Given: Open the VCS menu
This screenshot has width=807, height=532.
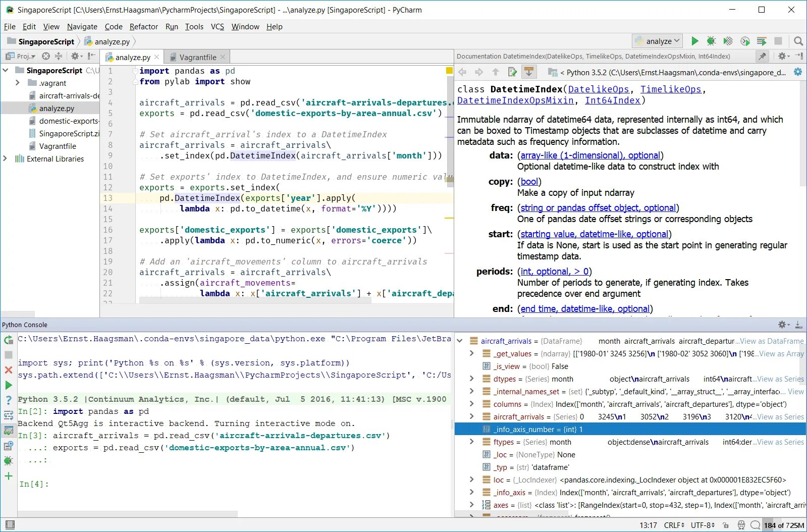Looking at the screenshot, I should pyautogui.click(x=218, y=27).
